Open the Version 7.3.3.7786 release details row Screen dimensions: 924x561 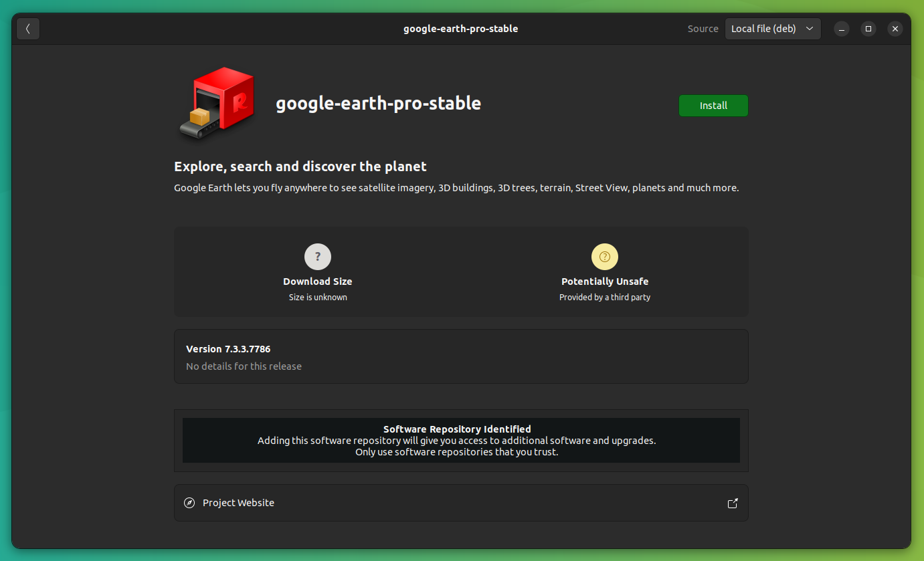point(461,356)
